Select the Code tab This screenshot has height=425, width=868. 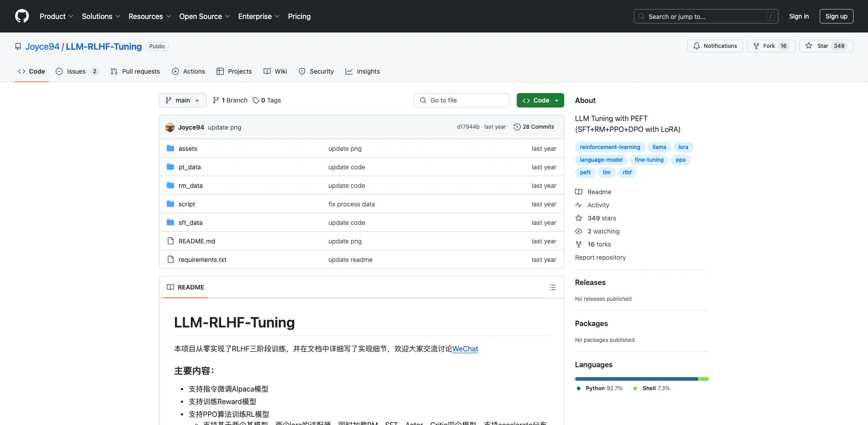31,71
